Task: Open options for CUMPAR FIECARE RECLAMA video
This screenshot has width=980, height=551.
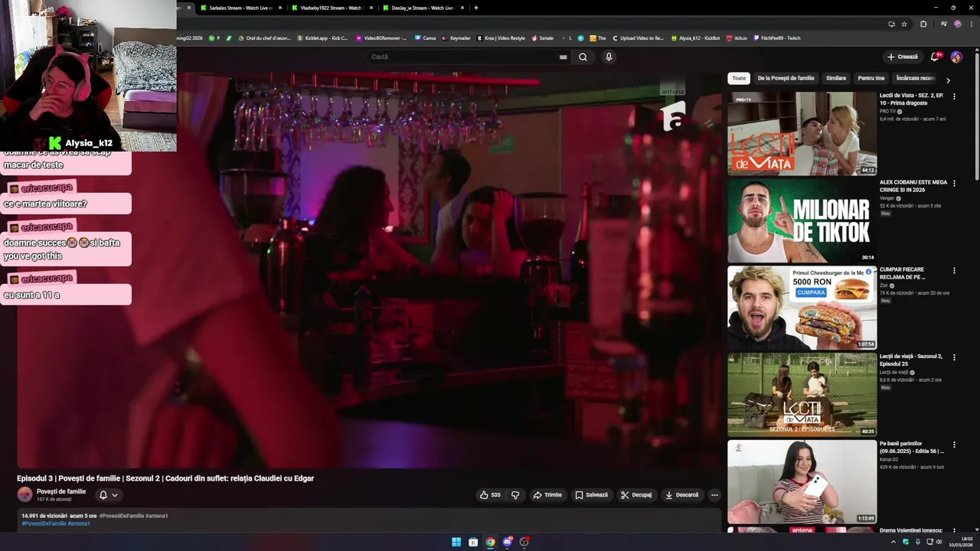Action: click(954, 270)
